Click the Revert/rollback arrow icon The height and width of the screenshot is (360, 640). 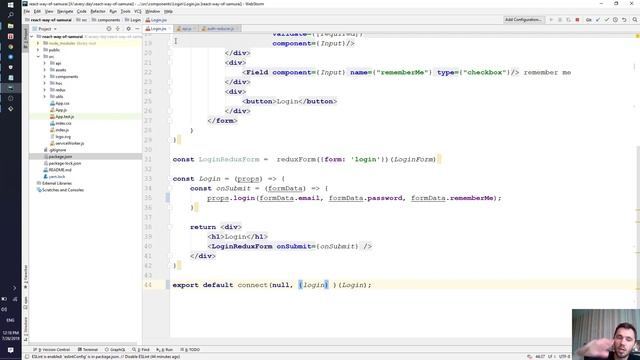click(x=624, y=20)
